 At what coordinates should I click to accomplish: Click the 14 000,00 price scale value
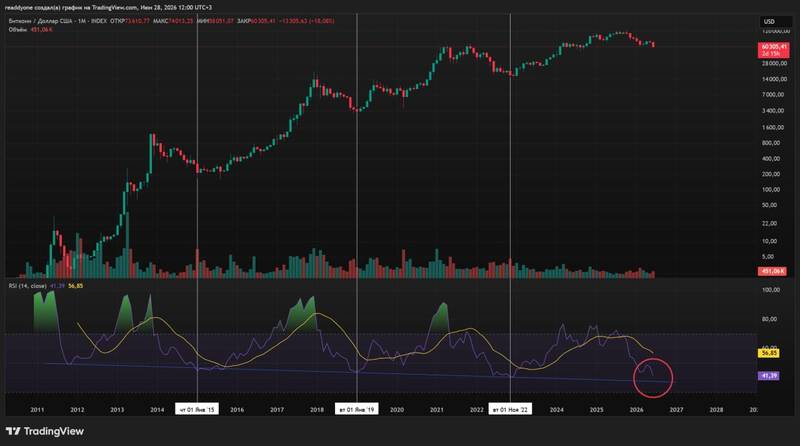774,79
